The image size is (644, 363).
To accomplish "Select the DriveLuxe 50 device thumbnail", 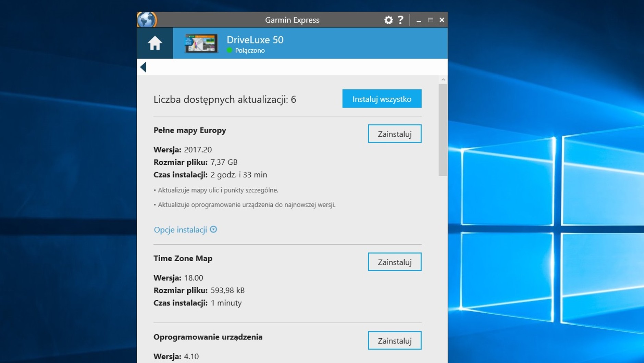I will 201,43.
